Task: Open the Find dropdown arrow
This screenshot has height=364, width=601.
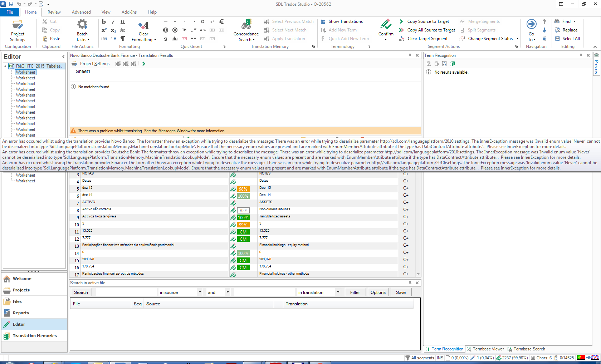Action: tap(575, 21)
